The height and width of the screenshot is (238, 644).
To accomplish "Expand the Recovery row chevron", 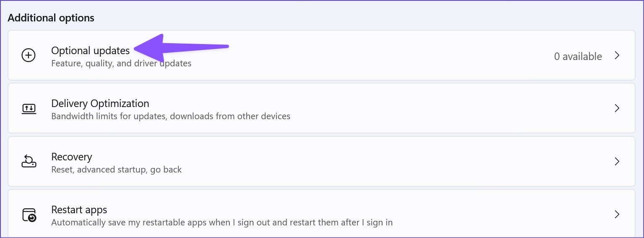I will click(617, 162).
